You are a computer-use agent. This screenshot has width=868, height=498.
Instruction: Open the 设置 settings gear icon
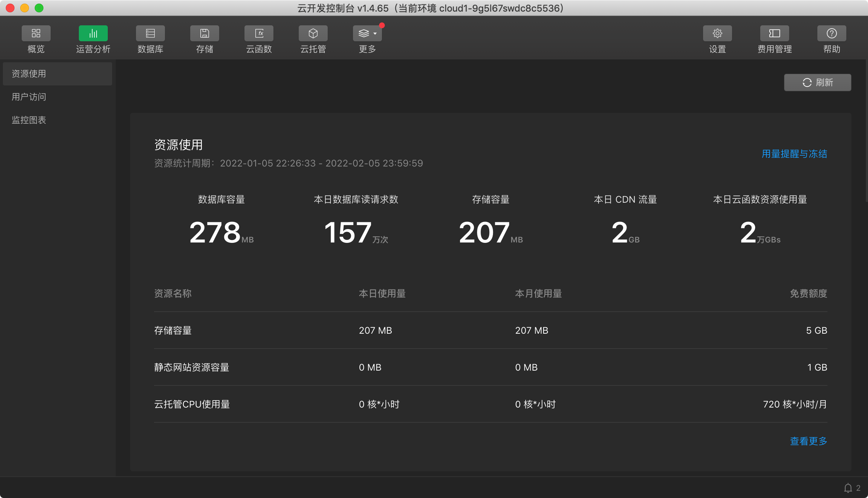click(x=717, y=34)
